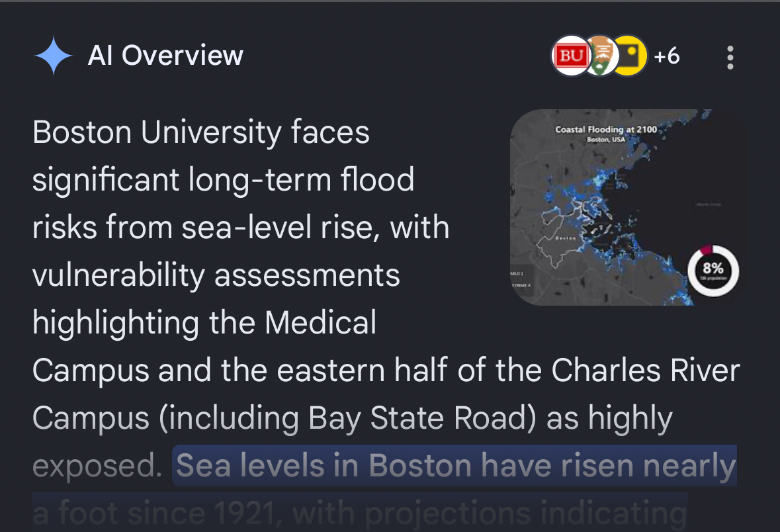Click the word "exposed." before the highlight
Viewport: 780px width, 532px height.
point(97,466)
